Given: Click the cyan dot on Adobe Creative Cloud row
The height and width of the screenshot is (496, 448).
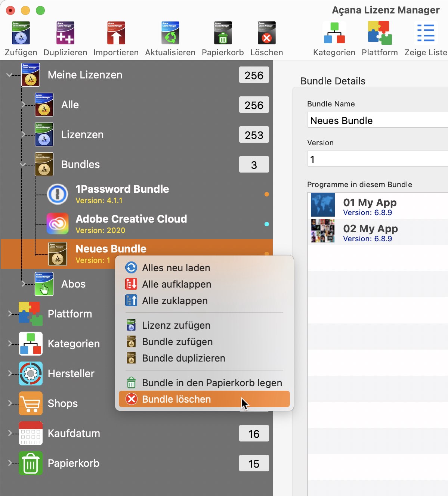Looking at the screenshot, I should click(x=267, y=224).
